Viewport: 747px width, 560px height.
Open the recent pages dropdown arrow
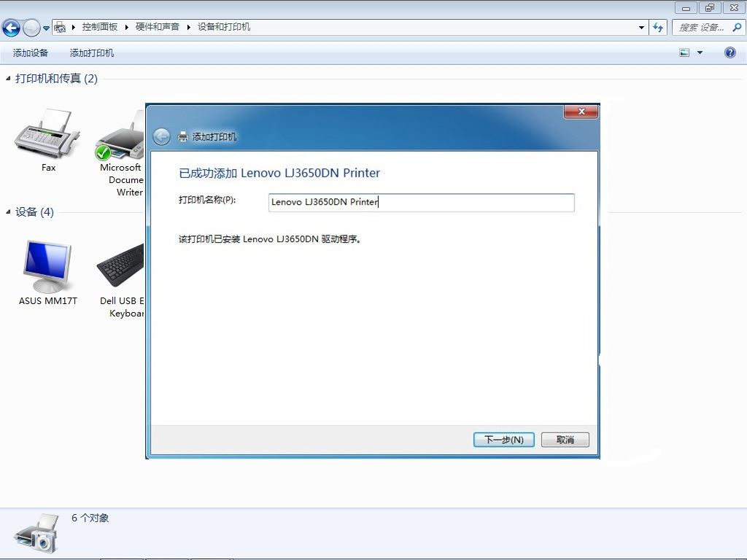pos(46,28)
